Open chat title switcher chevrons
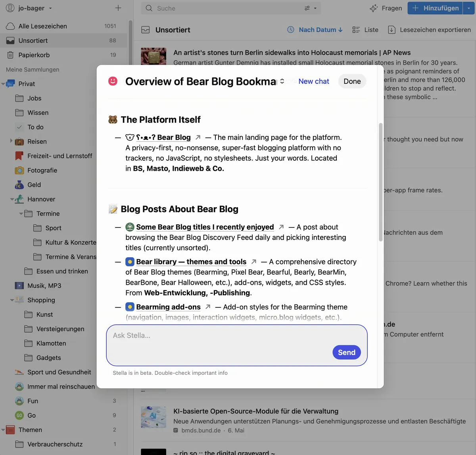 tap(282, 81)
